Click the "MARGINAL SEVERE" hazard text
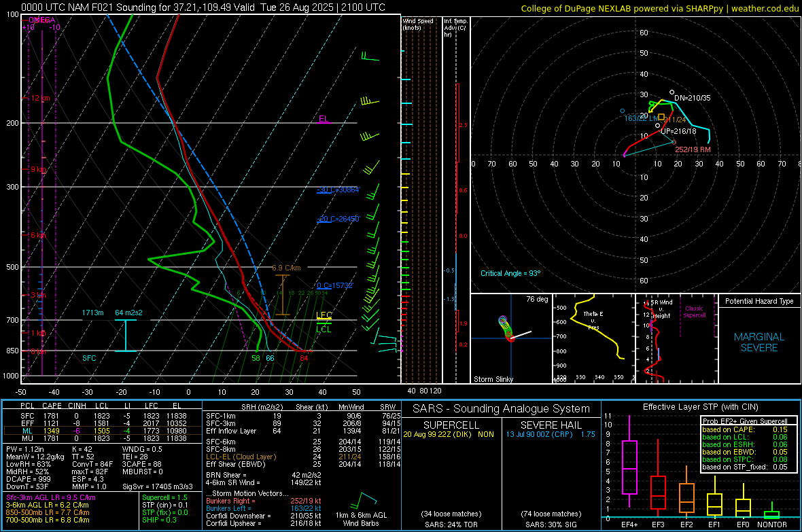The width and height of the screenshot is (802, 532). click(x=759, y=342)
